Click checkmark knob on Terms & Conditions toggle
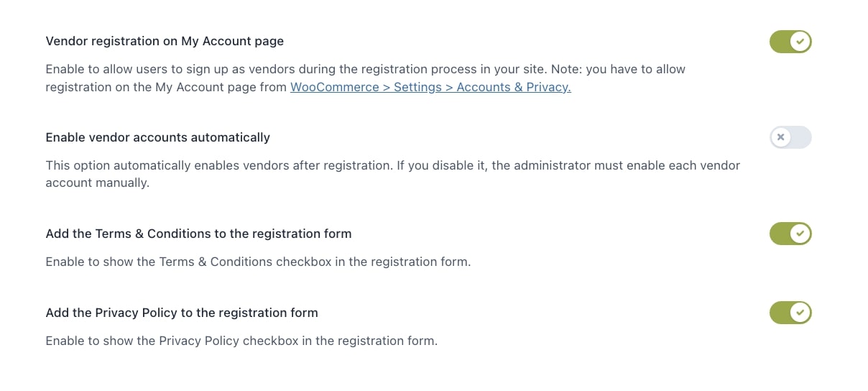868x391 pixels. 800,234
